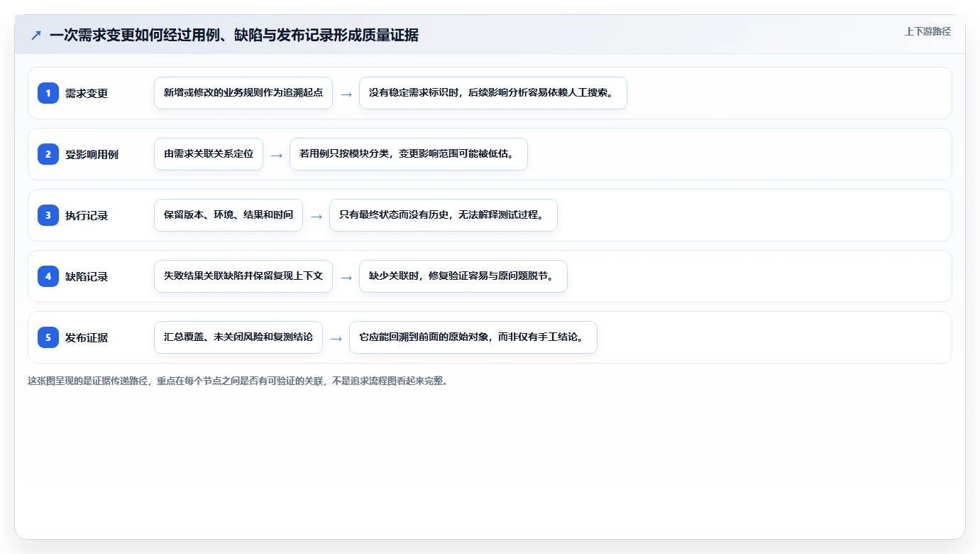The image size is (980, 554).
Task: Open the card 缺少关联时,修复验证 note
Action: point(463,276)
